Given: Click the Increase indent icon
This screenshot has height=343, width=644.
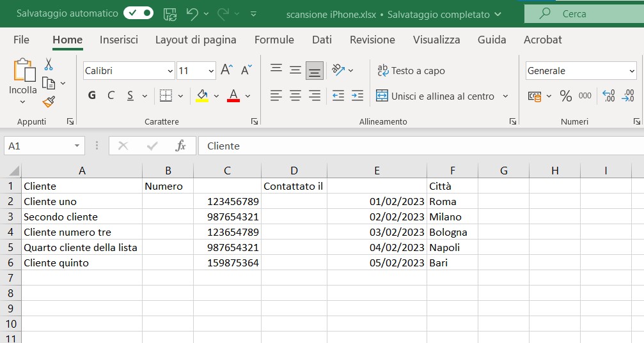Looking at the screenshot, I should (x=357, y=96).
